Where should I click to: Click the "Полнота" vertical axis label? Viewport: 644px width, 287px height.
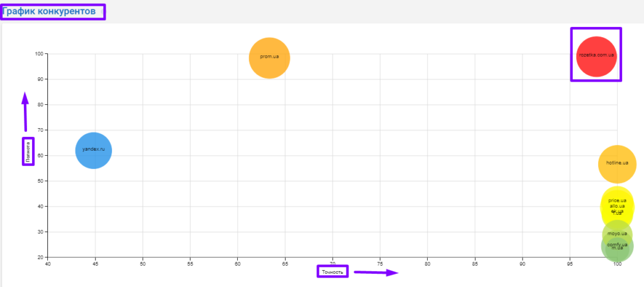click(28, 151)
